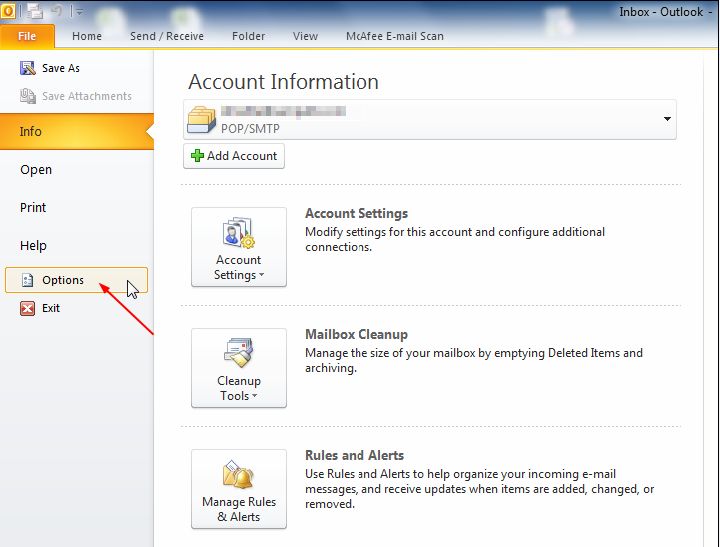Click the Send/Receive quick access icon

34,11
